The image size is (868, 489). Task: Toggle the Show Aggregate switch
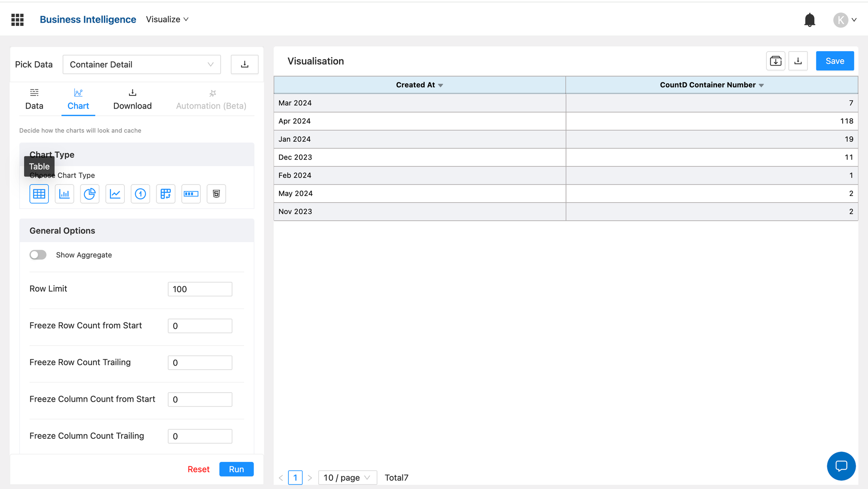38,255
